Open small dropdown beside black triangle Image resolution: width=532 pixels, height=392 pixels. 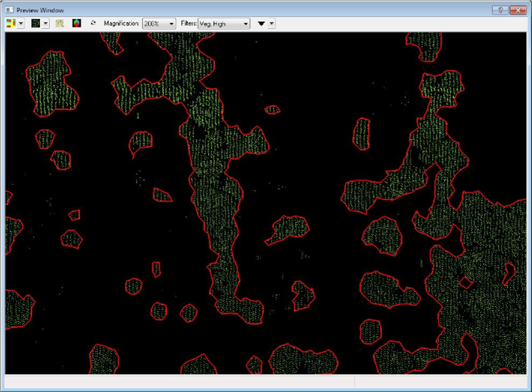272,24
